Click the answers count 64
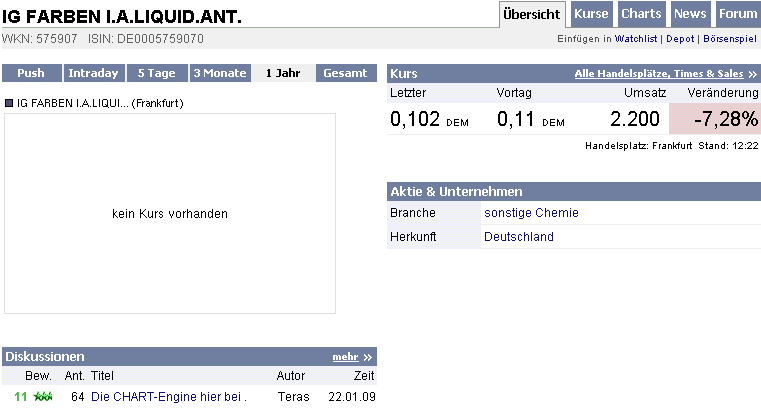Screen dimensions: 761x408 click(x=78, y=397)
